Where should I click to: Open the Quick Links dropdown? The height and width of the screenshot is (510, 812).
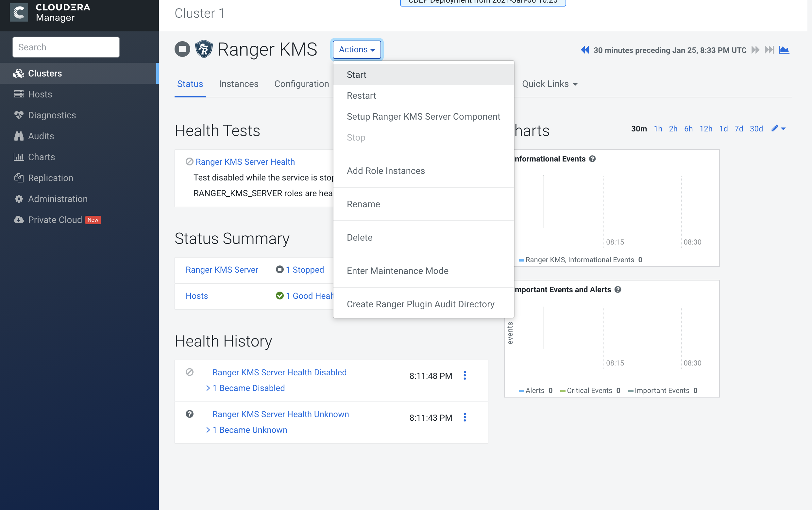(x=550, y=84)
